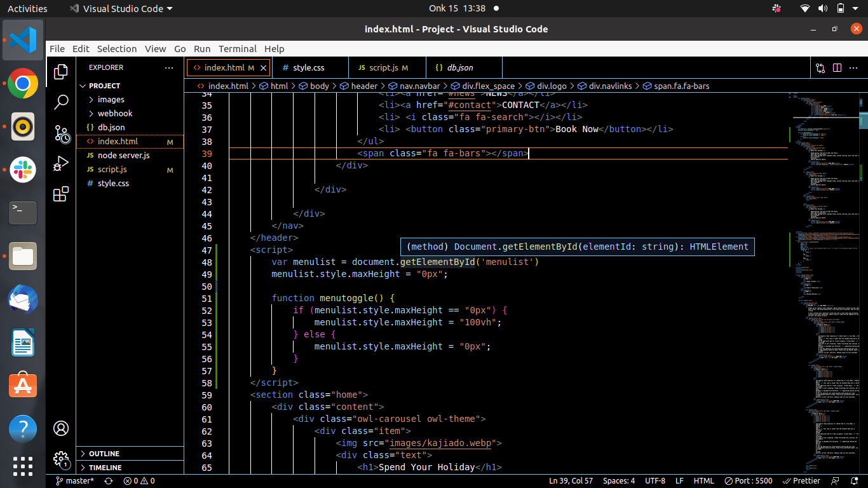Image resolution: width=868 pixels, height=488 pixels.
Task: Open the Explorer view in the activity bar
Action: point(61,71)
